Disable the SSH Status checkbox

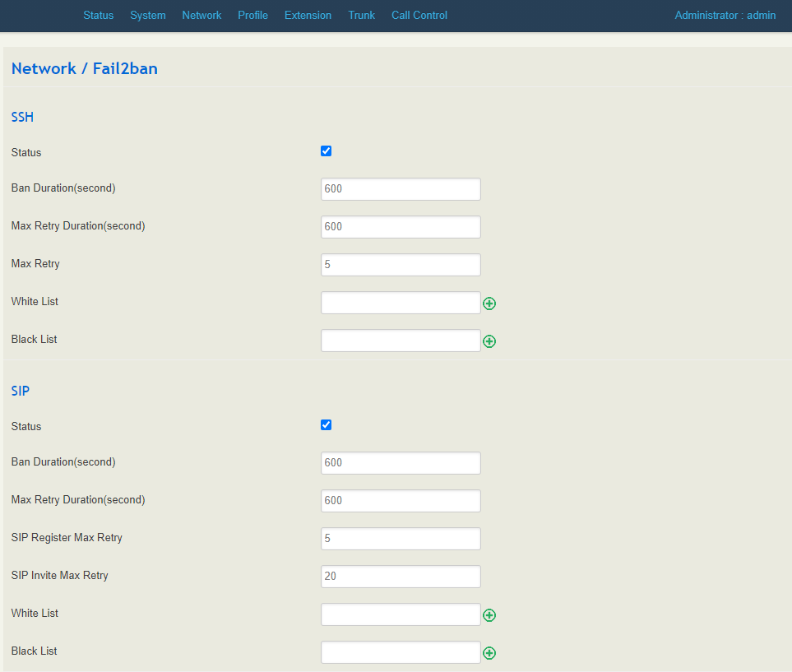[x=326, y=151]
